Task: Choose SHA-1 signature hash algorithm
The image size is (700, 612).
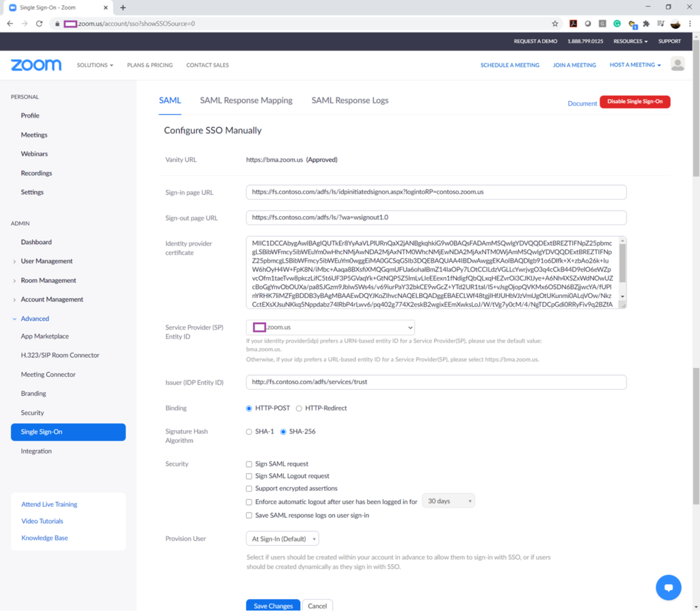Action: (x=249, y=432)
